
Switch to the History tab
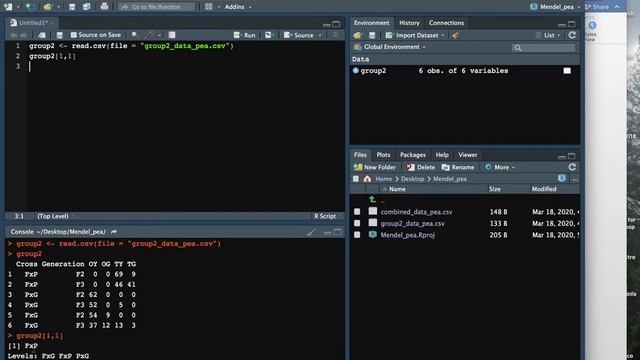click(409, 23)
